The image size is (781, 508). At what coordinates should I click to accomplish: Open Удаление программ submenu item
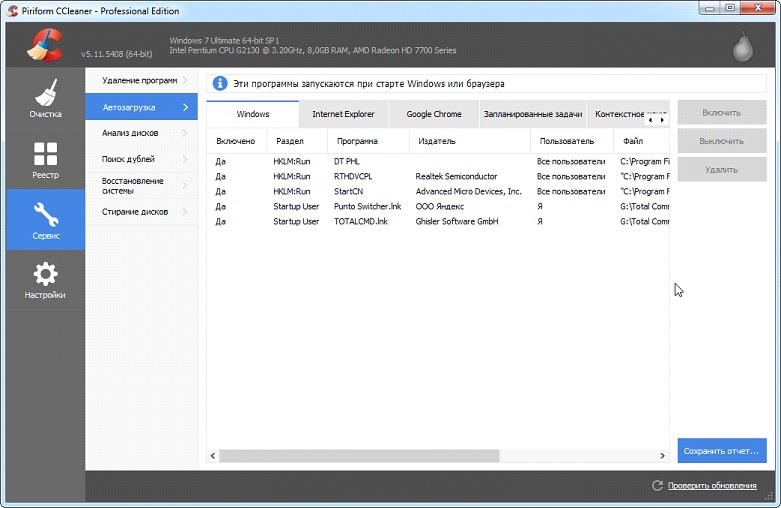[x=139, y=80]
